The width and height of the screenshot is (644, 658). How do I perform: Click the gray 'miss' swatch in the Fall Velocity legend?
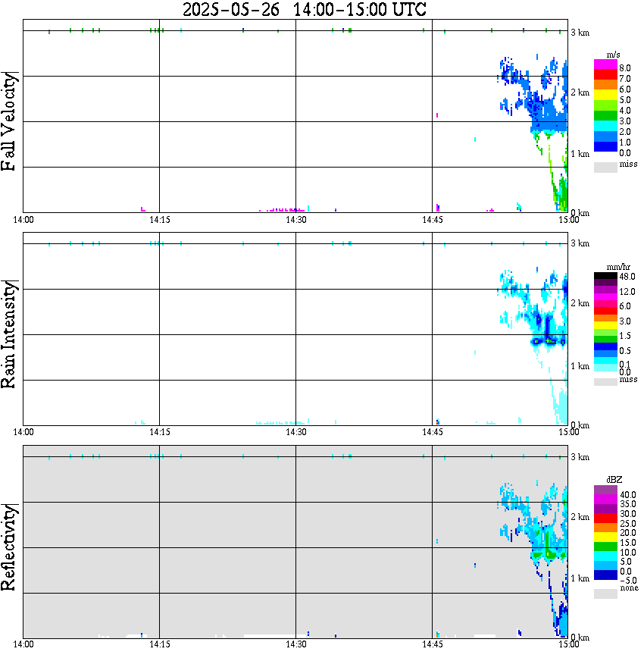pyautogui.click(x=605, y=167)
